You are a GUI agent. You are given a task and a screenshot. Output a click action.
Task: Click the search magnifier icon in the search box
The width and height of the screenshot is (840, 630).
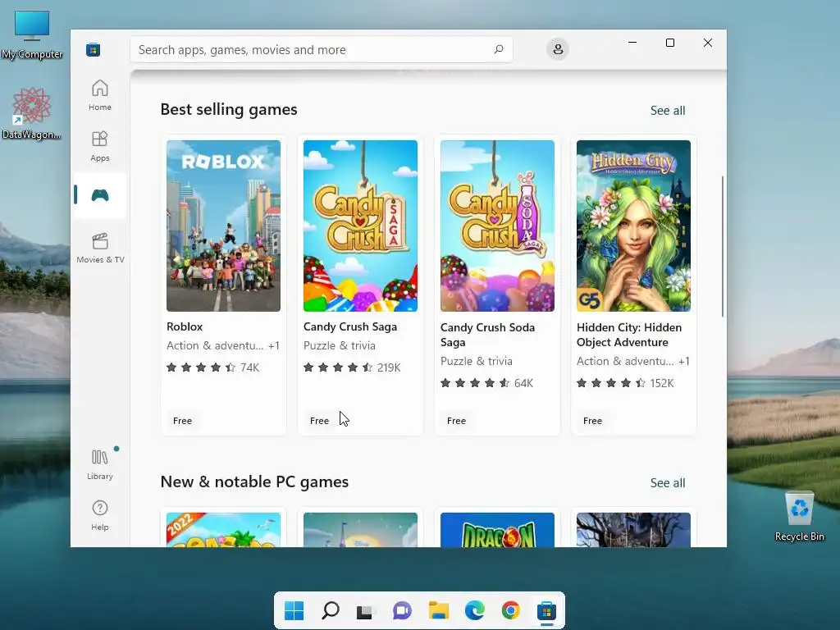498,49
